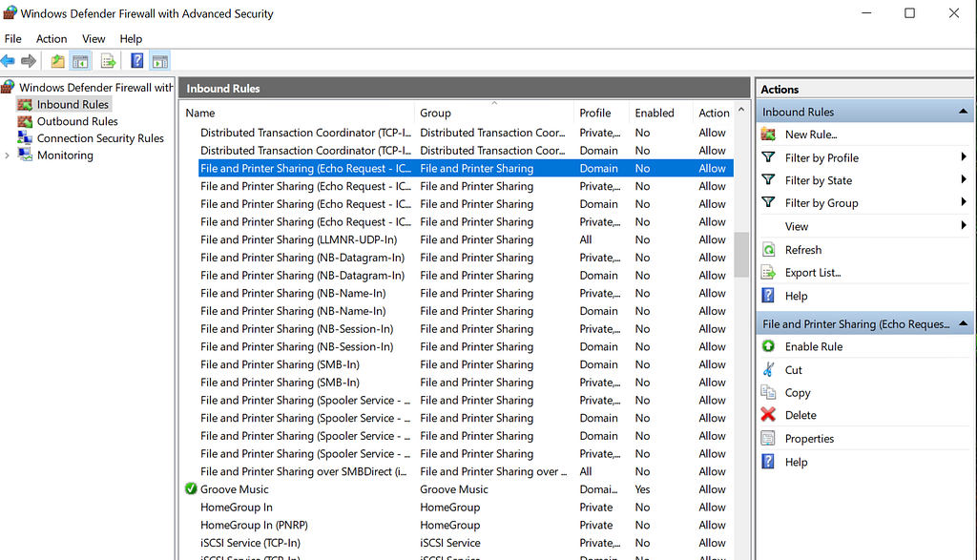Select Outbound Rules in the tree
977x560 pixels.
tap(77, 121)
